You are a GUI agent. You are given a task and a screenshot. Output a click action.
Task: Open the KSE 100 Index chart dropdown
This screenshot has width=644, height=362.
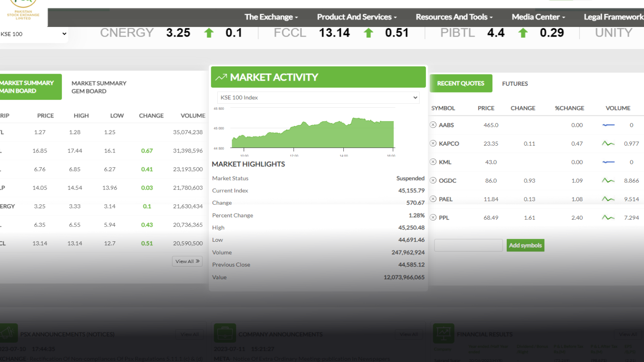318,97
